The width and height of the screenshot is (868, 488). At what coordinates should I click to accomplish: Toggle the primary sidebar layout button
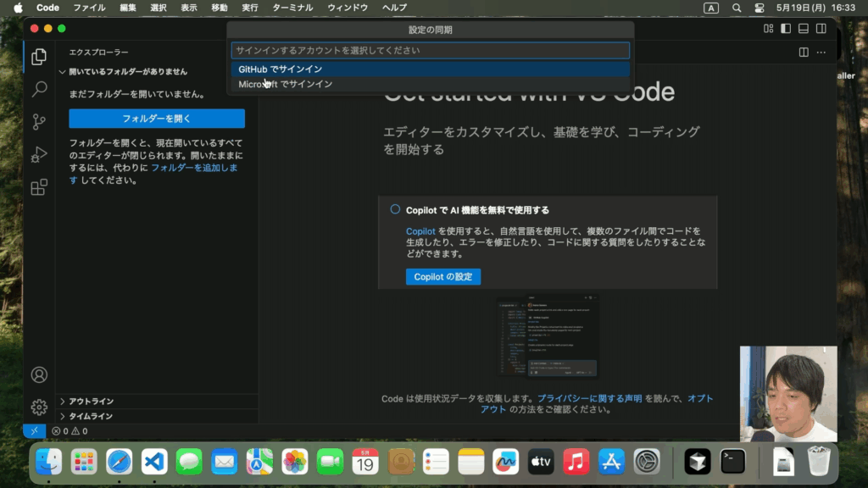click(786, 29)
